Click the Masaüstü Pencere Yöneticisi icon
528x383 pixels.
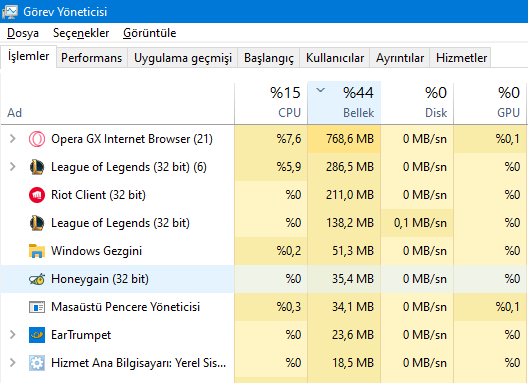tap(37, 307)
